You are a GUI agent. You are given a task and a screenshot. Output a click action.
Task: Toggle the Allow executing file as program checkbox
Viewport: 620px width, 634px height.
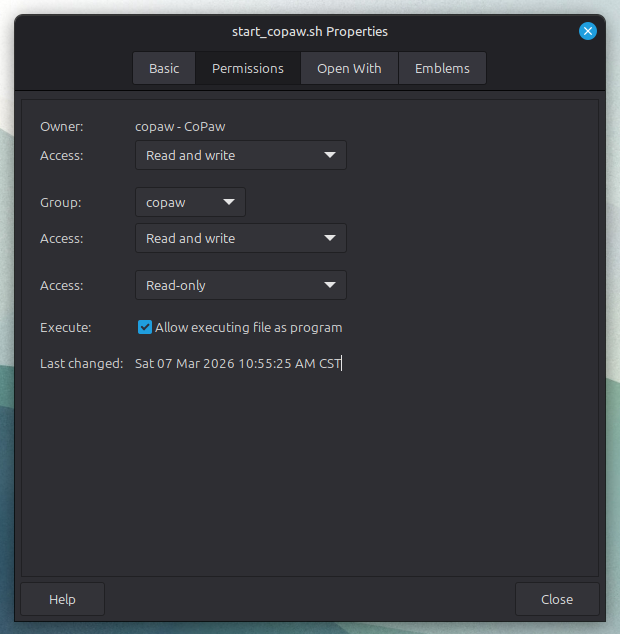145,328
